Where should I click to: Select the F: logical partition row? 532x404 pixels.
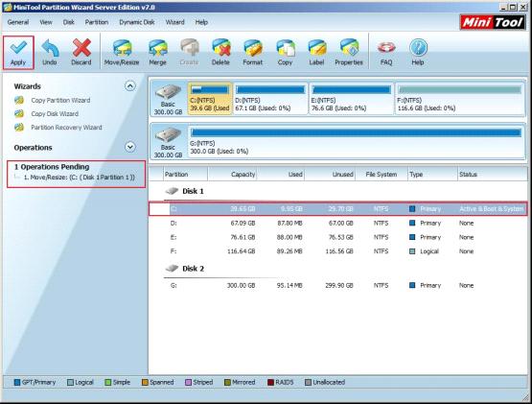point(338,251)
